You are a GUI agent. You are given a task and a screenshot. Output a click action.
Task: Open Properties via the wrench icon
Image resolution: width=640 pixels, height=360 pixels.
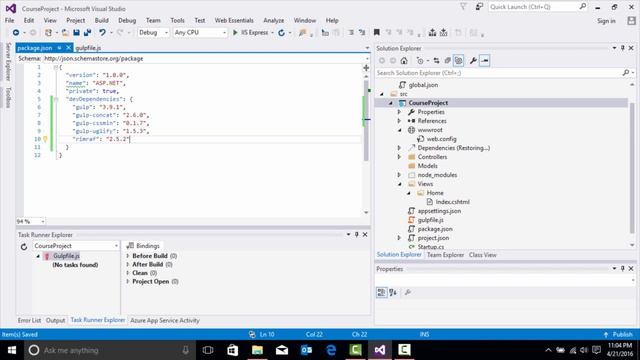(x=473, y=61)
